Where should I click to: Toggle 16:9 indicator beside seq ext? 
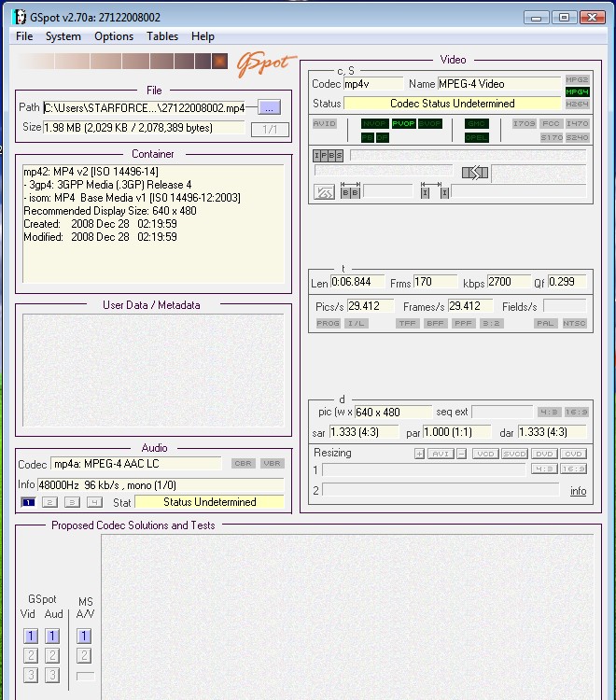[x=576, y=412]
